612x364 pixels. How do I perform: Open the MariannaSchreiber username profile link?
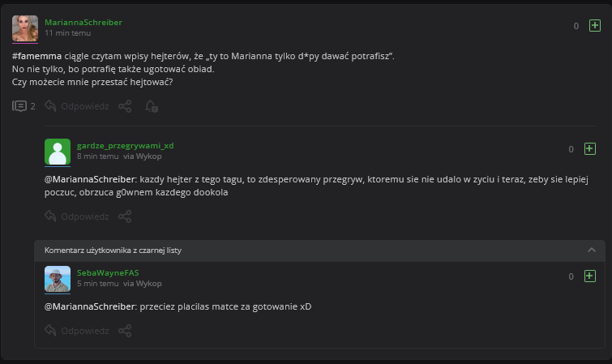(83, 23)
